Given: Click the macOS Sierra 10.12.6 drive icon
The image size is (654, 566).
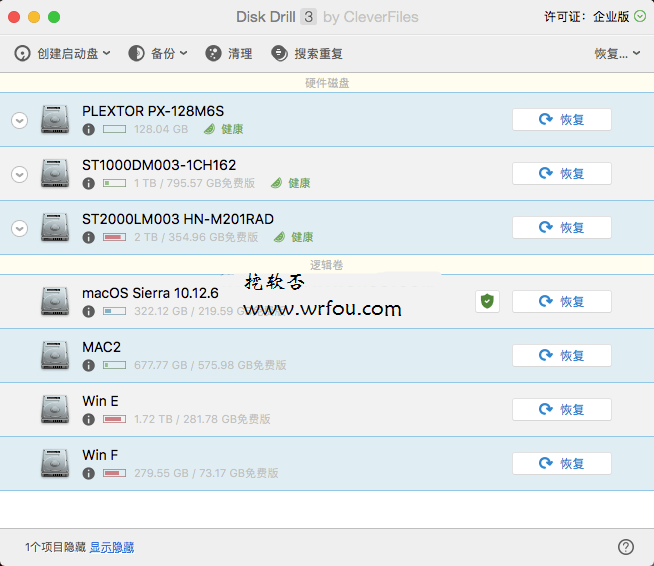Looking at the screenshot, I should 55,301.
